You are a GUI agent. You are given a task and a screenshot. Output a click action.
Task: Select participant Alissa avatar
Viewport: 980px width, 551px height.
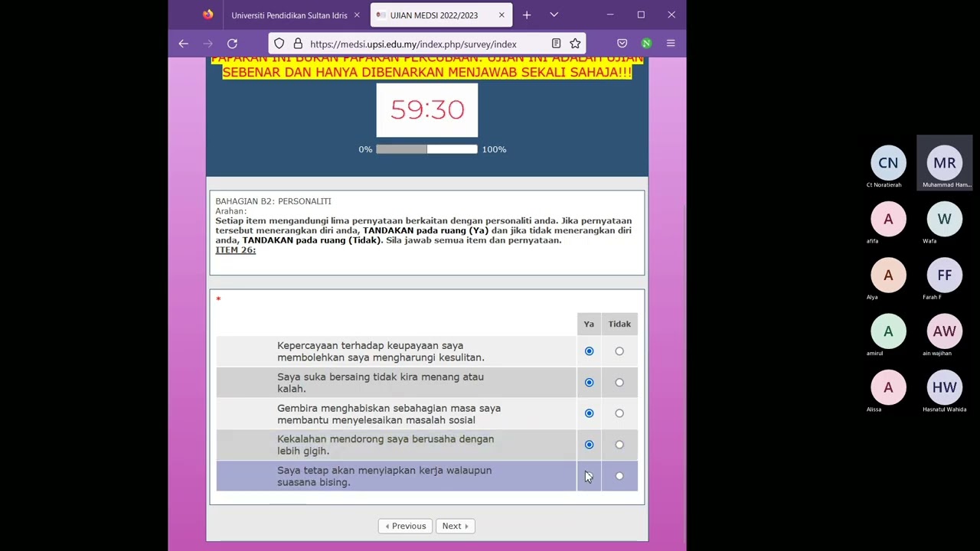pos(888,387)
